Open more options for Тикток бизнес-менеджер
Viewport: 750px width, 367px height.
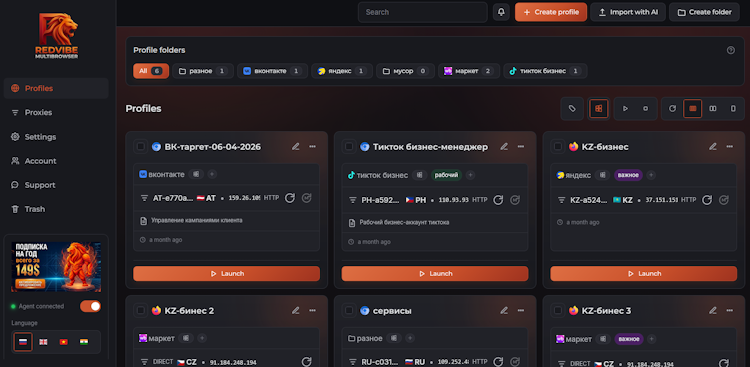[521, 146]
